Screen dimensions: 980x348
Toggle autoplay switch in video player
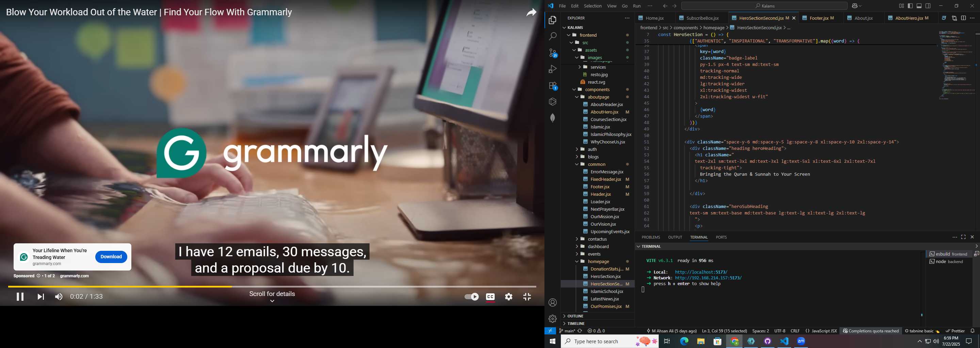[x=472, y=297]
